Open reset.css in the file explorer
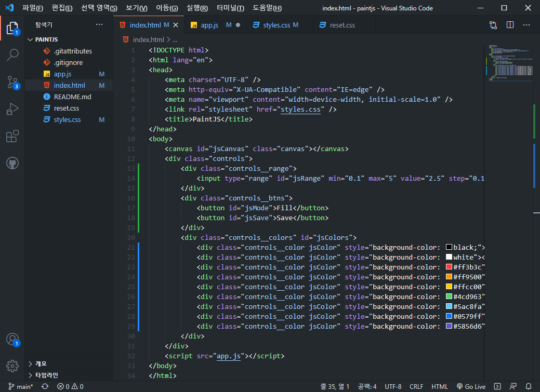The height and width of the screenshot is (392, 540). 69,108
